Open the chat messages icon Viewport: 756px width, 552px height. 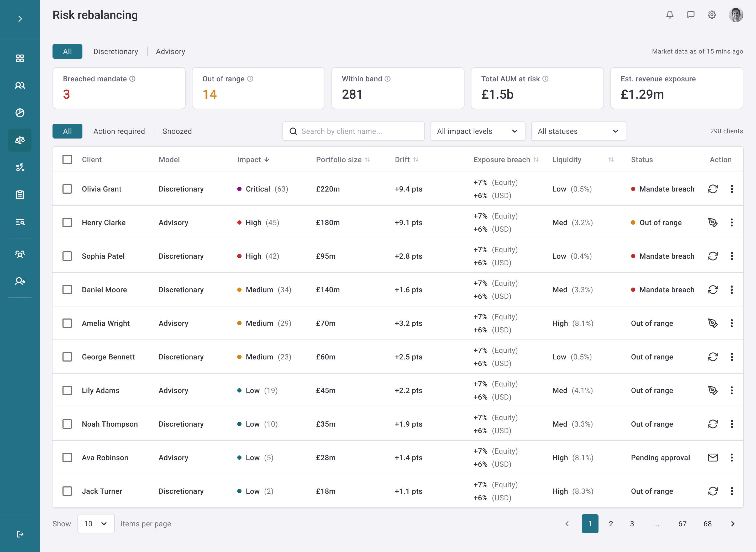pyautogui.click(x=690, y=15)
